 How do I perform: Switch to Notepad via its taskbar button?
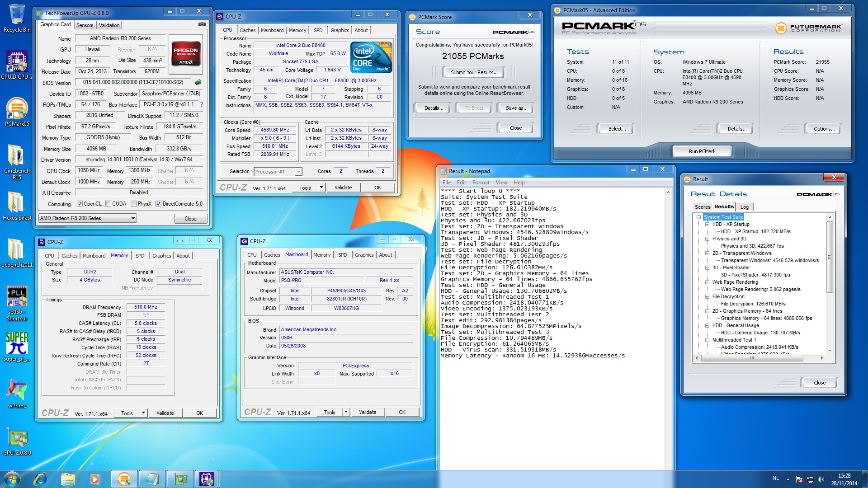(x=152, y=479)
